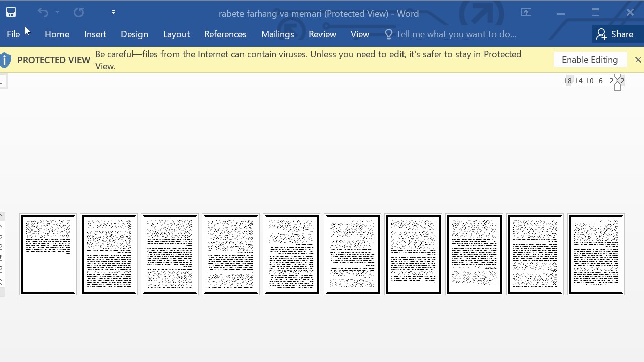
Task: Switch to the Review tab
Action: [x=323, y=34]
